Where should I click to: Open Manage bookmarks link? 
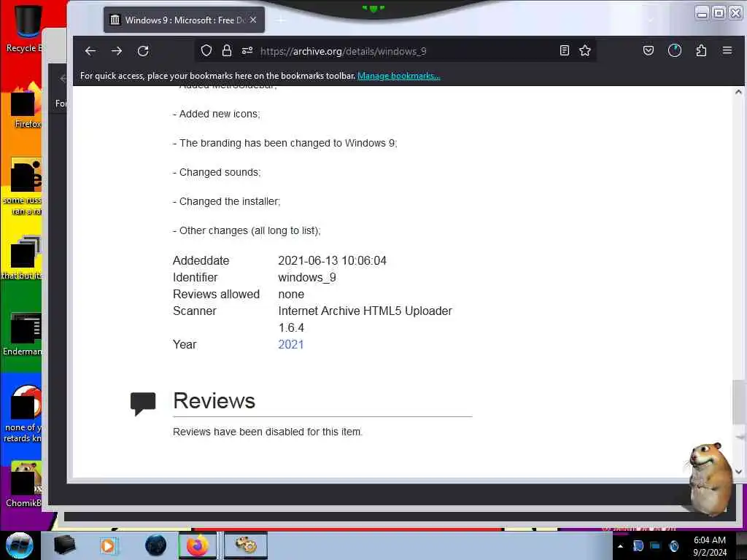coord(399,76)
